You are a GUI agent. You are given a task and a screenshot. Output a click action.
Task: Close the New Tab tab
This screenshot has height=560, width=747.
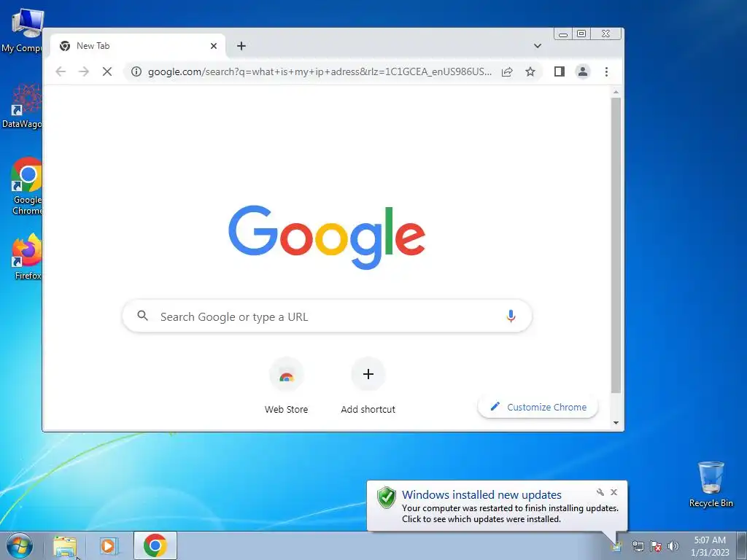[x=214, y=46]
